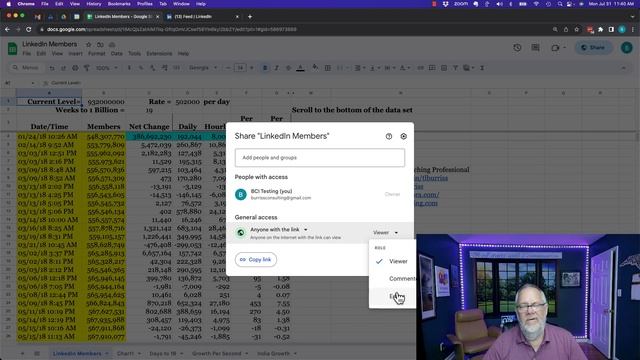Open the Sheets Extensions menu

click(159, 53)
